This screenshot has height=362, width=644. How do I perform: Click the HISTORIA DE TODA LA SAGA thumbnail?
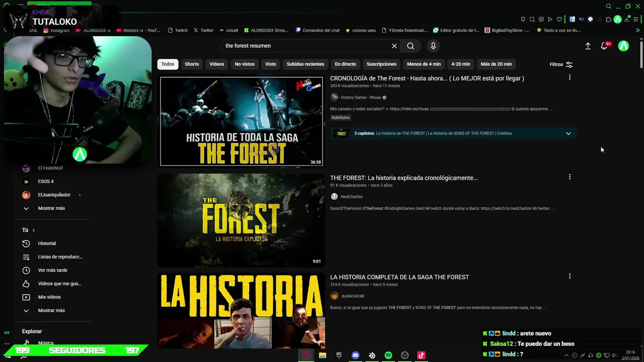(242, 121)
